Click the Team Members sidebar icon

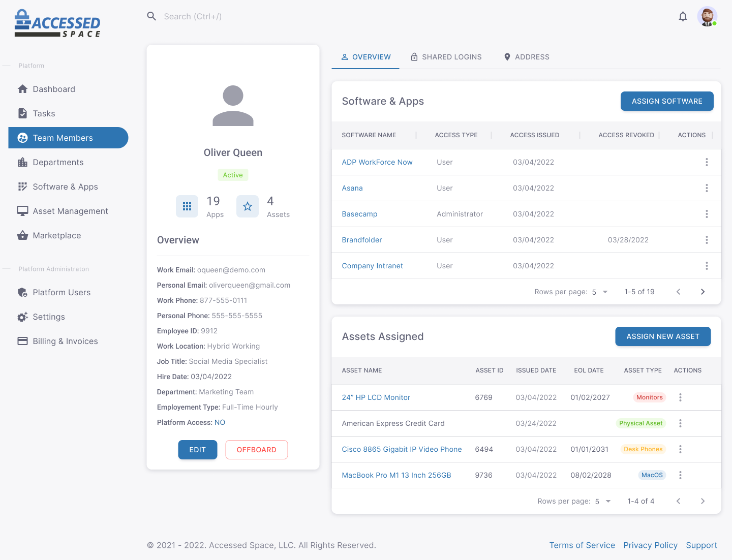pos(22,138)
